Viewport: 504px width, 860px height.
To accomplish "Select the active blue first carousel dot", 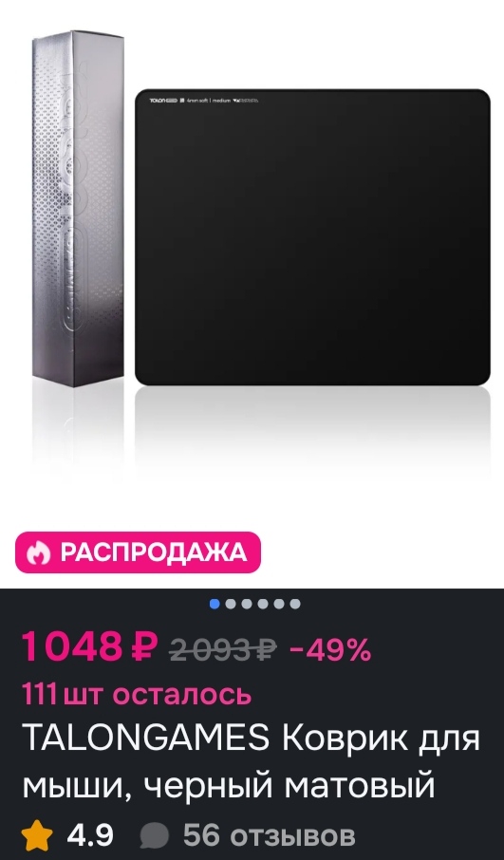I will (215, 604).
